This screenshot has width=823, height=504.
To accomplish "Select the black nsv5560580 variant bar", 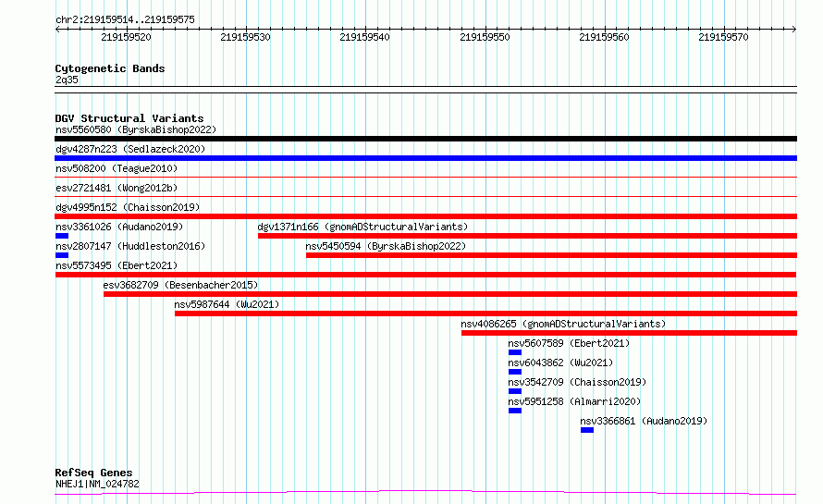I will [425, 139].
